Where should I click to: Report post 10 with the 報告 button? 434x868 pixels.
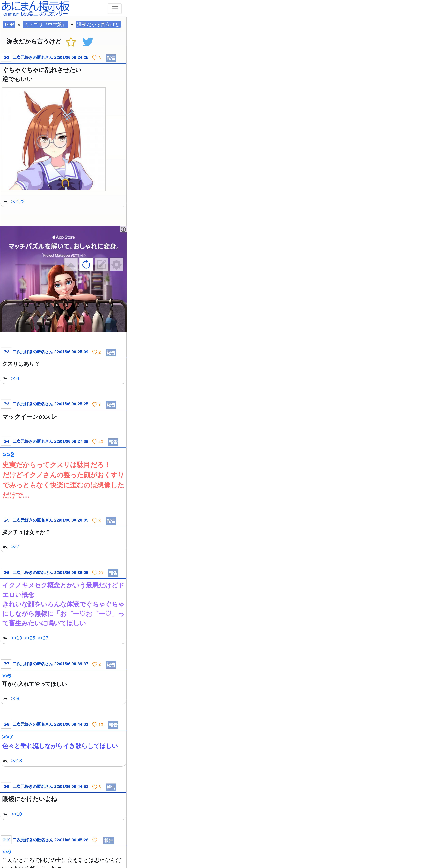click(108, 840)
